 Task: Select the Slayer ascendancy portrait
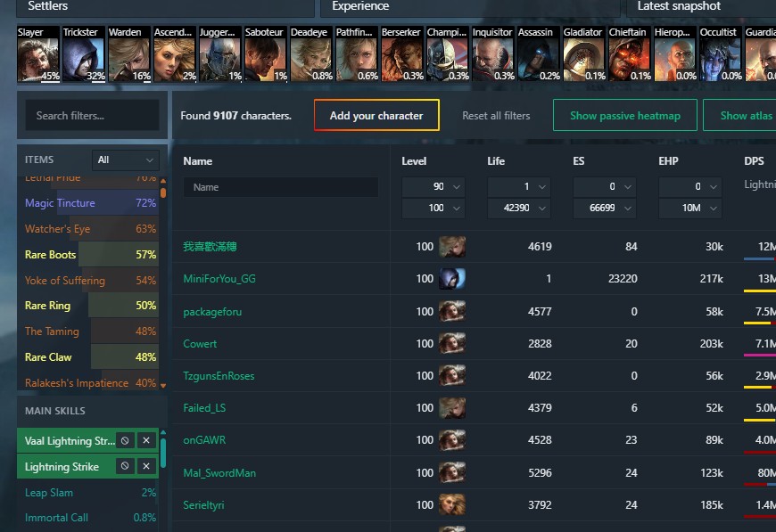(x=38, y=53)
